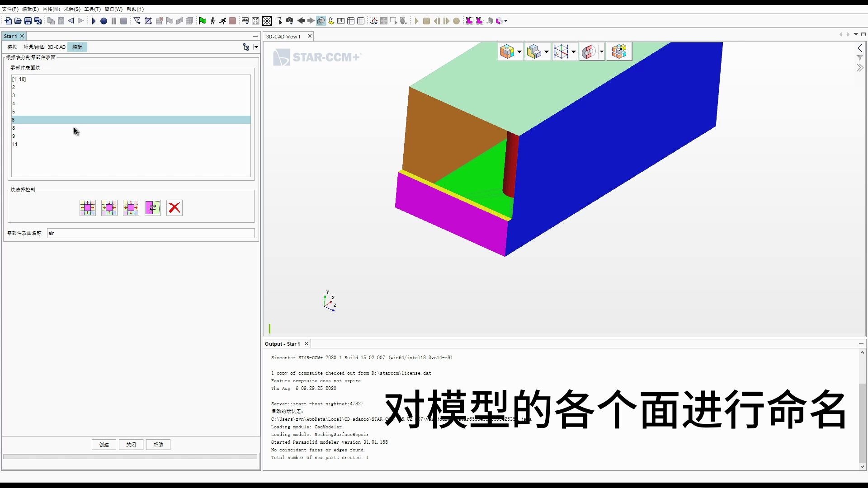Click the ruler measurement icon
The image size is (868, 488).
(x=341, y=21)
